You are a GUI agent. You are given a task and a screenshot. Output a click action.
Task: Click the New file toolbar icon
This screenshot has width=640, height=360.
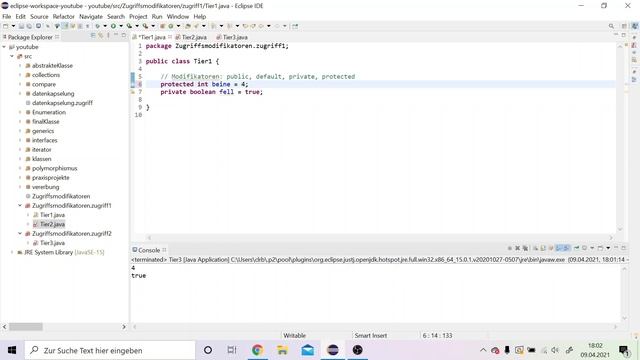[6, 26]
